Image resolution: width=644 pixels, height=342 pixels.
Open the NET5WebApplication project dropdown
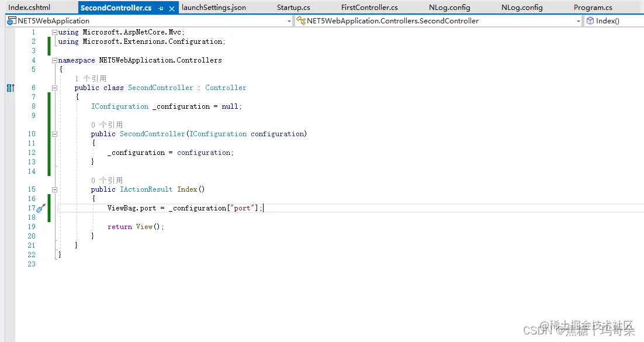[x=289, y=21]
